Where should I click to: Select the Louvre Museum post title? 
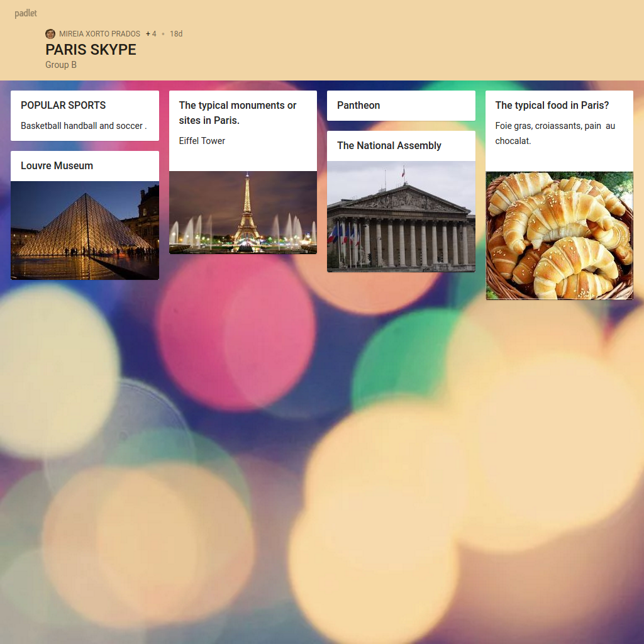coord(57,165)
